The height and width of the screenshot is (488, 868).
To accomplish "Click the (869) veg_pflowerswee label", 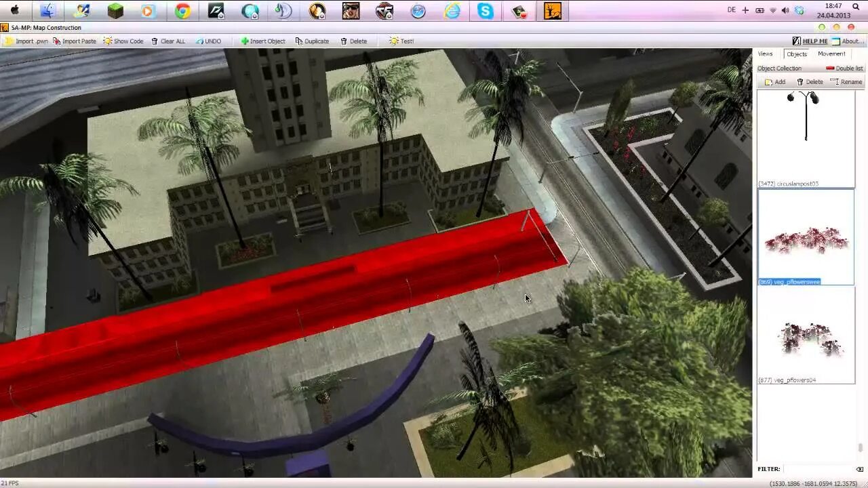I will click(x=789, y=282).
